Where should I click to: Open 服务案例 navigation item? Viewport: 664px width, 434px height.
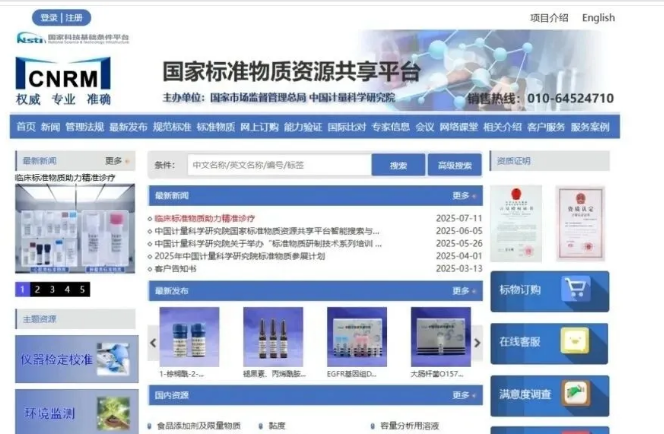point(590,127)
